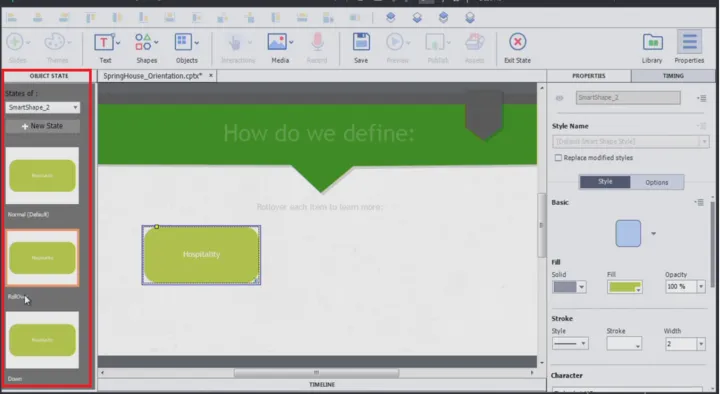Expand the Text tool dropdown arrow
720x394 pixels.
[x=118, y=43]
